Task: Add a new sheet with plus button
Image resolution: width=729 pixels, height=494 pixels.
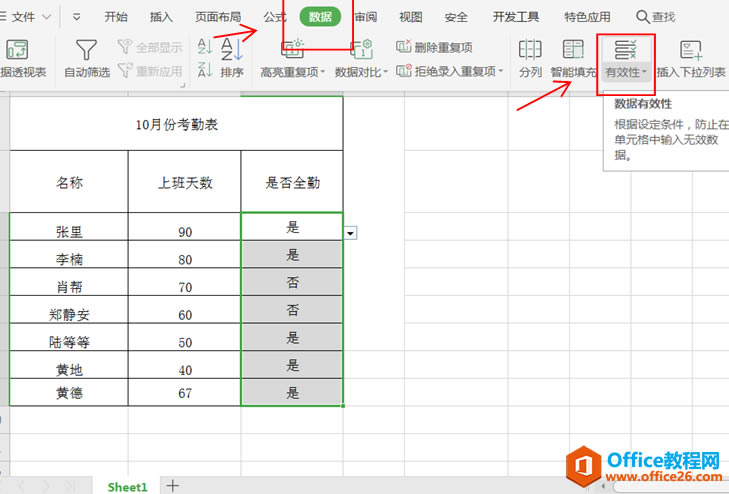Action: click(172, 486)
